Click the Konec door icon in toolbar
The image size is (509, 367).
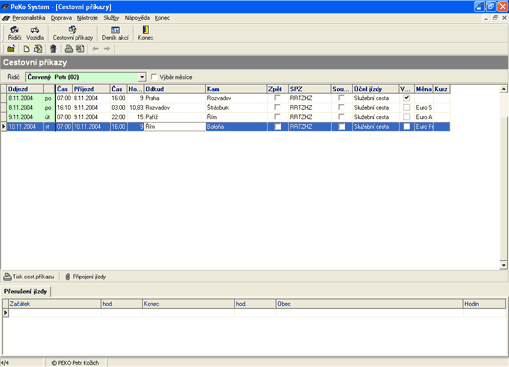coord(145,33)
